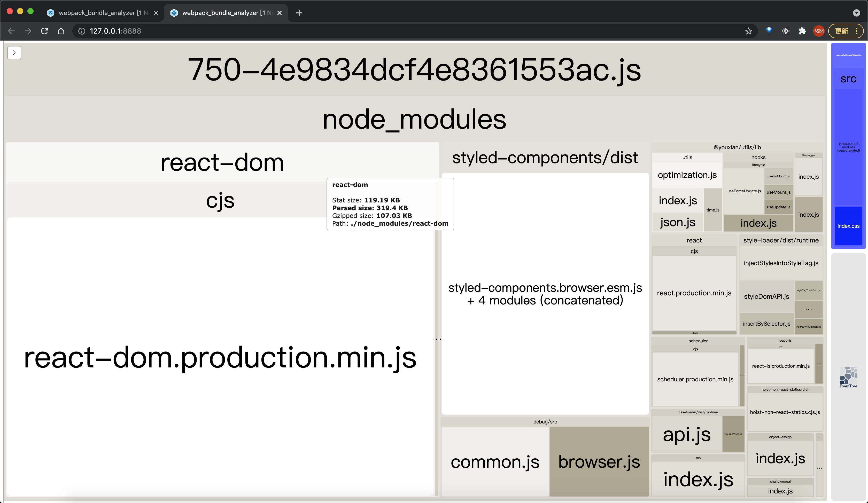This screenshot has width=868, height=503.
Task: Open the Chrome three-dot menu
Action: [x=857, y=31]
